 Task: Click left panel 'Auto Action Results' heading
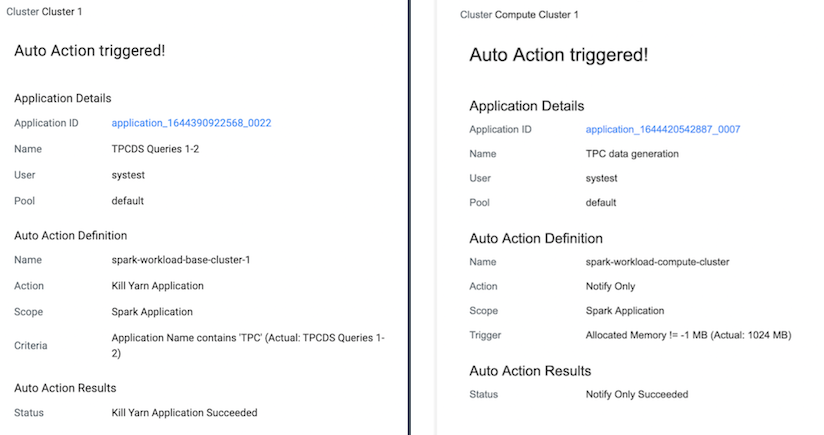(65, 388)
